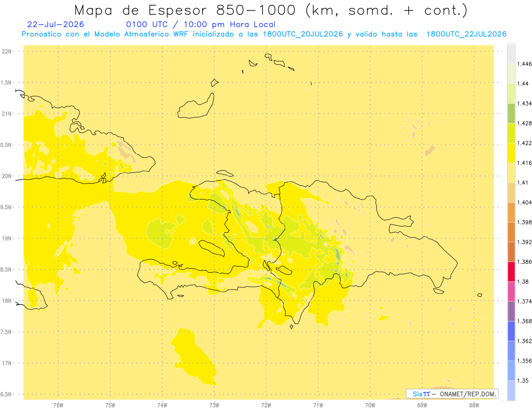Click legend value '1.356'

coord(524,361)
